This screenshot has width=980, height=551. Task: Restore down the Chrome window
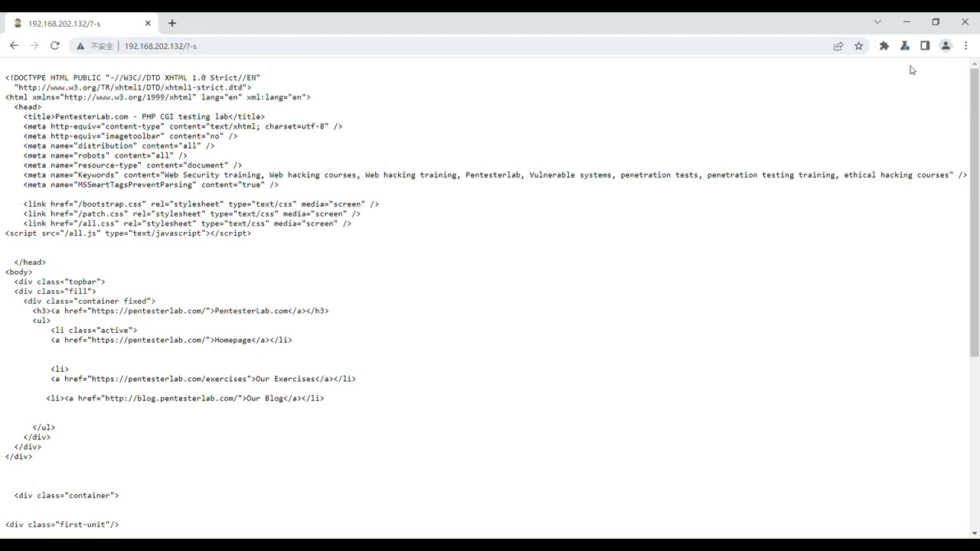point(936,22)
